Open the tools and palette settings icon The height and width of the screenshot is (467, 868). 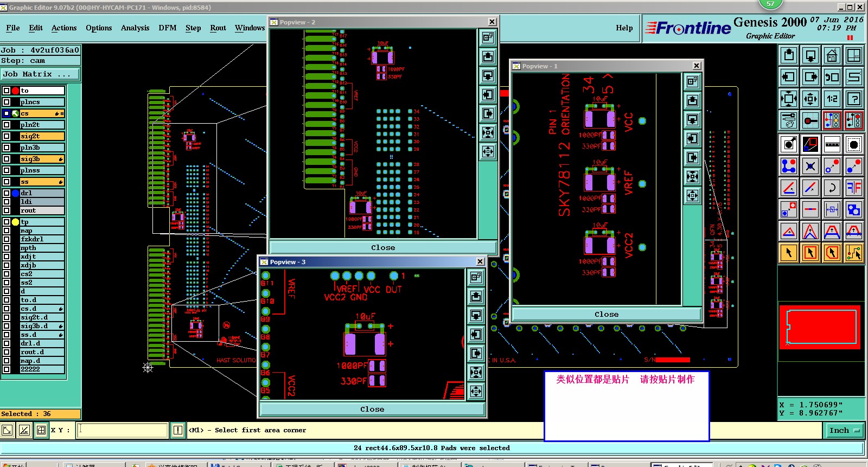tap(789, 120)
